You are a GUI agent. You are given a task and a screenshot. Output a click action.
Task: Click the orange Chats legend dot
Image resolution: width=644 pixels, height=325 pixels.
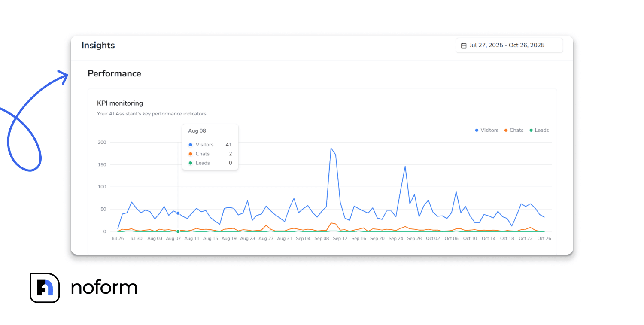pos(505,130)
